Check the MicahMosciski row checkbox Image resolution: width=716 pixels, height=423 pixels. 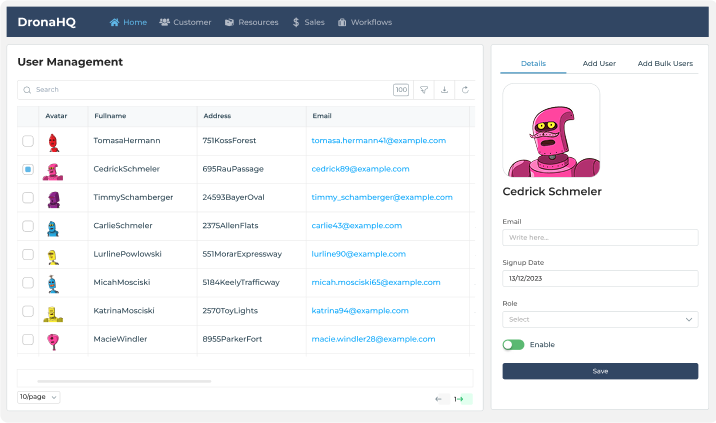[28, 283]
